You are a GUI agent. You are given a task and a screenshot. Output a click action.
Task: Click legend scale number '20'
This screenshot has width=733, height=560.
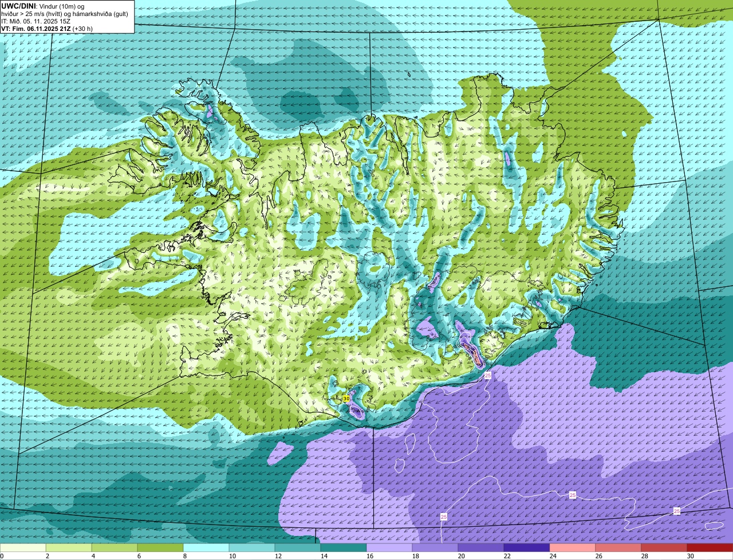[x=461, y=556]
